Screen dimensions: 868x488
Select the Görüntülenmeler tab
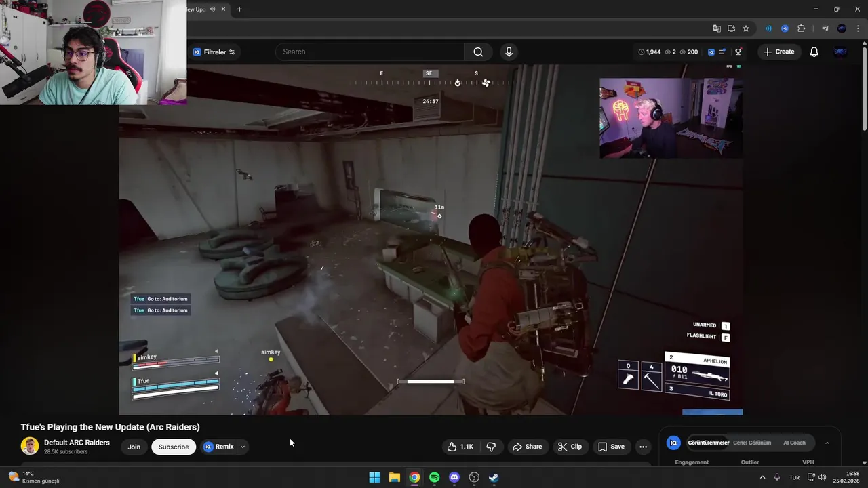tap(708, 443)
